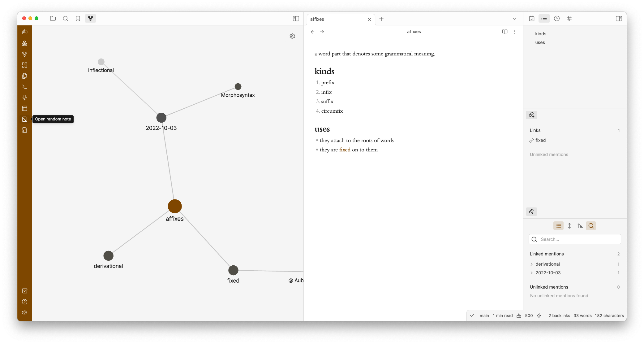Open the file explorer folder icon

[x=53, y=19]
